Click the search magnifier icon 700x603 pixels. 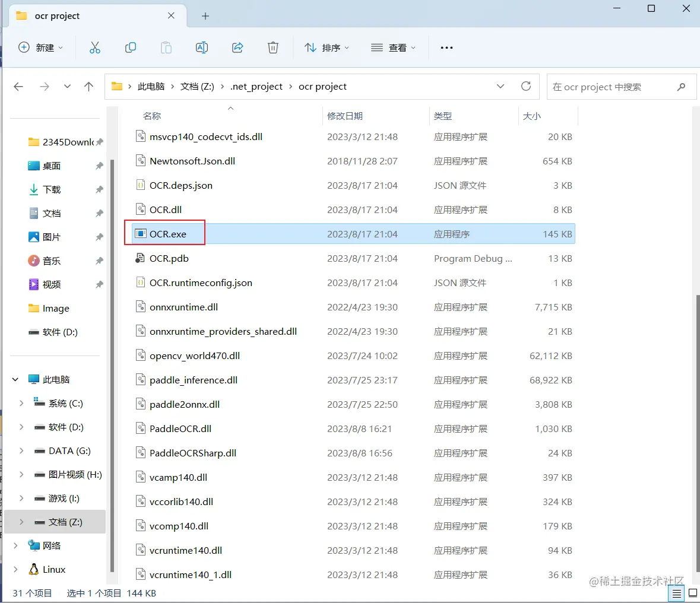coord(681,87)
